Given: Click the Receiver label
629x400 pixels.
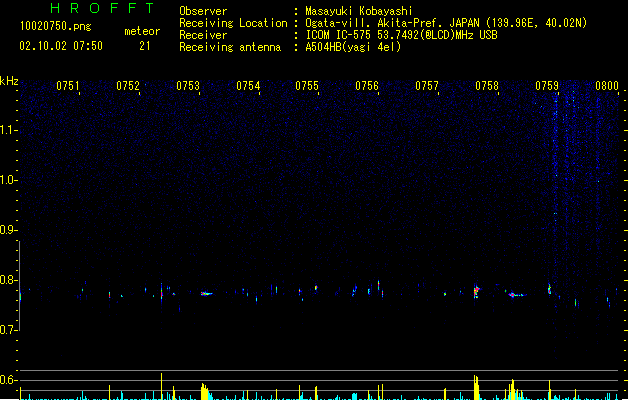Looking at the screenshot, I should tap(203, 35).
